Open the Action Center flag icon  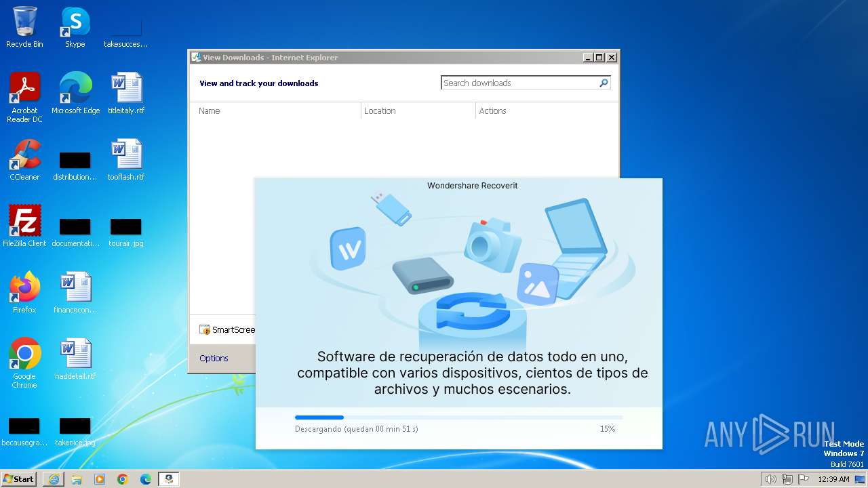[804, 479]
